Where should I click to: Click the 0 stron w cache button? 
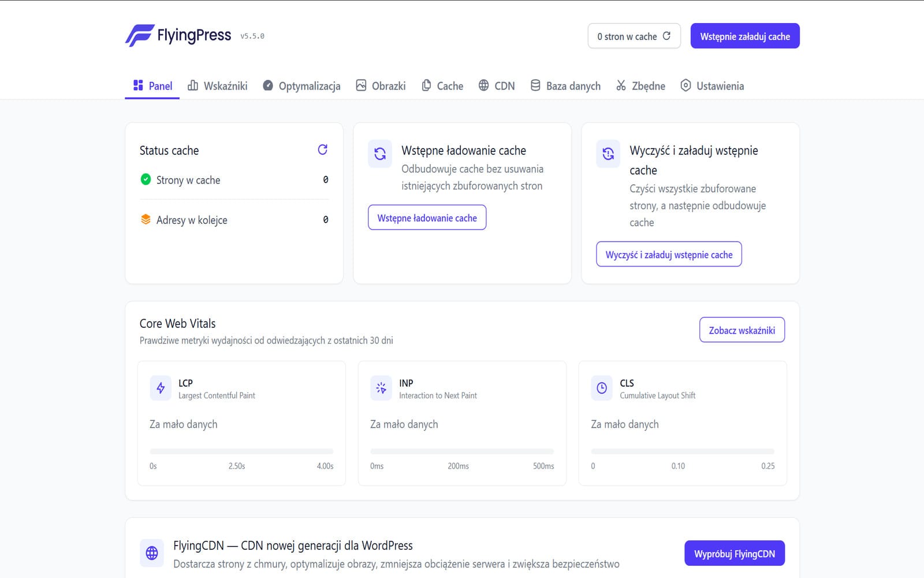[634, 36]
